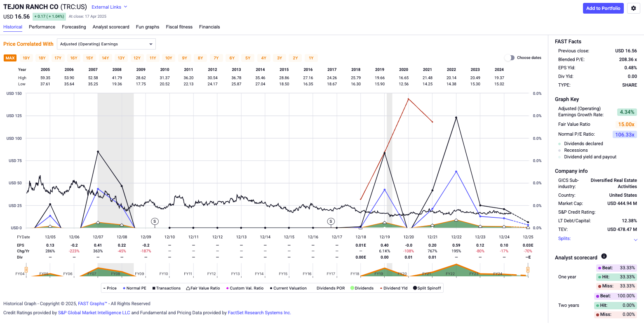
Task: Select the 10Y time range button
Action: tap(168, 58)
